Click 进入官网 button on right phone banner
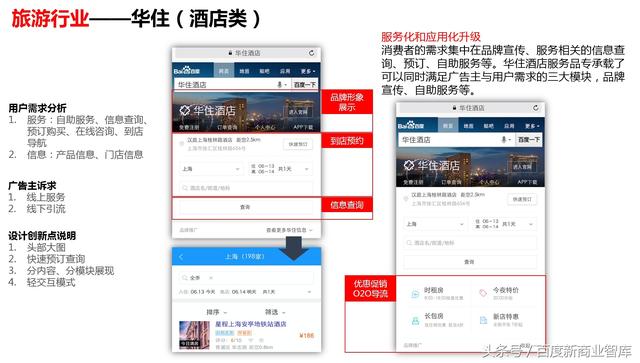 point(522,167)
